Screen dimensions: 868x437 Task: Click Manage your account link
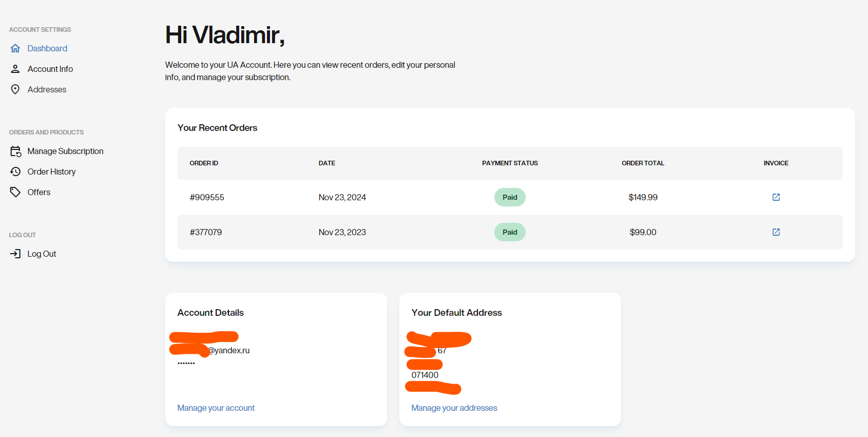(216, 408)
